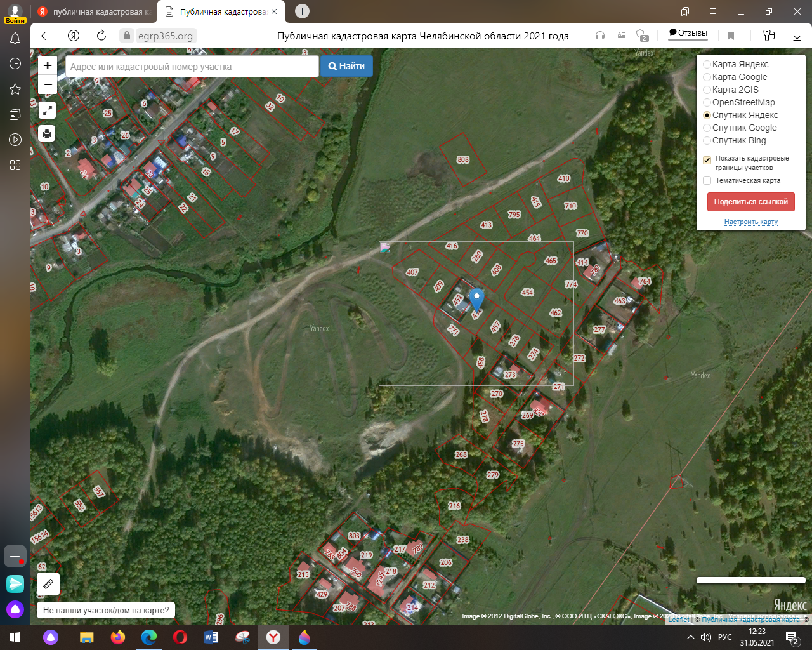Open Alice assistant in browser sidebar
This screenshot has height=650, width=812.
[x=15, y=609]
